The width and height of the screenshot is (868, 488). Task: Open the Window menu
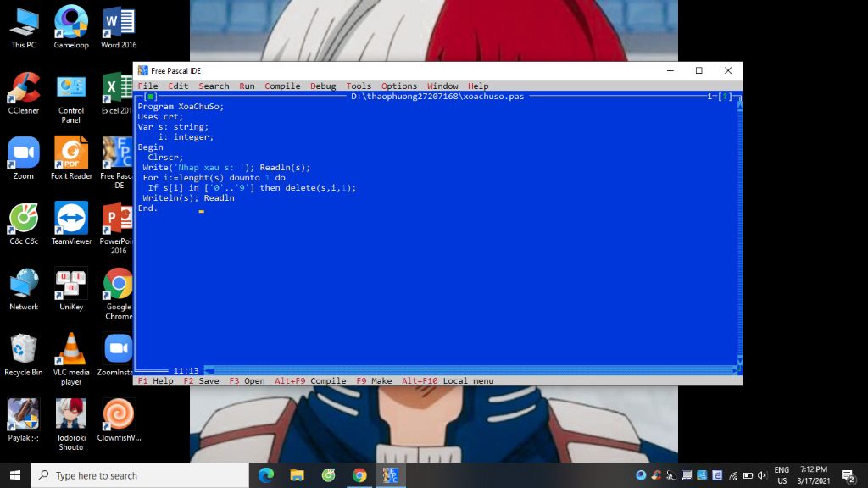click(442, 86)
